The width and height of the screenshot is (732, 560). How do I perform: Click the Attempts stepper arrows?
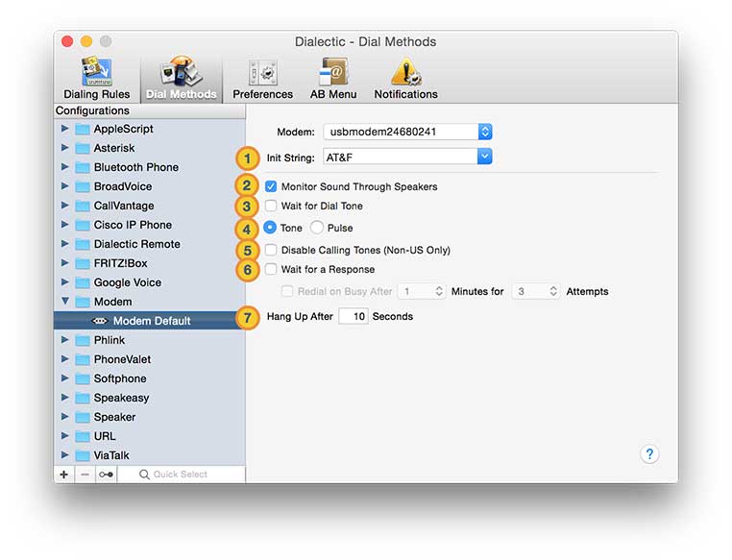point(553,291)
